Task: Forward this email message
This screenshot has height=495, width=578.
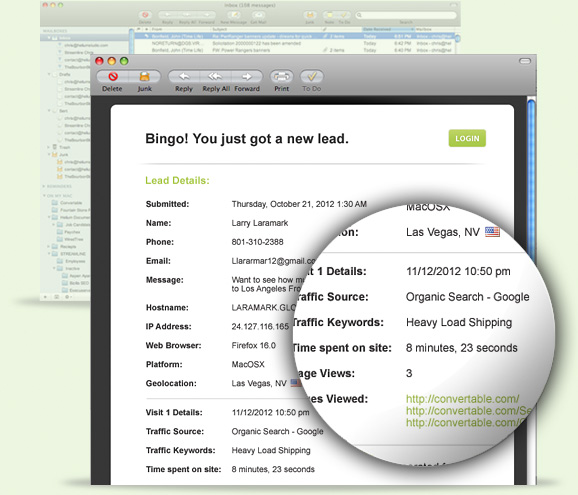Action: point(247,76)
